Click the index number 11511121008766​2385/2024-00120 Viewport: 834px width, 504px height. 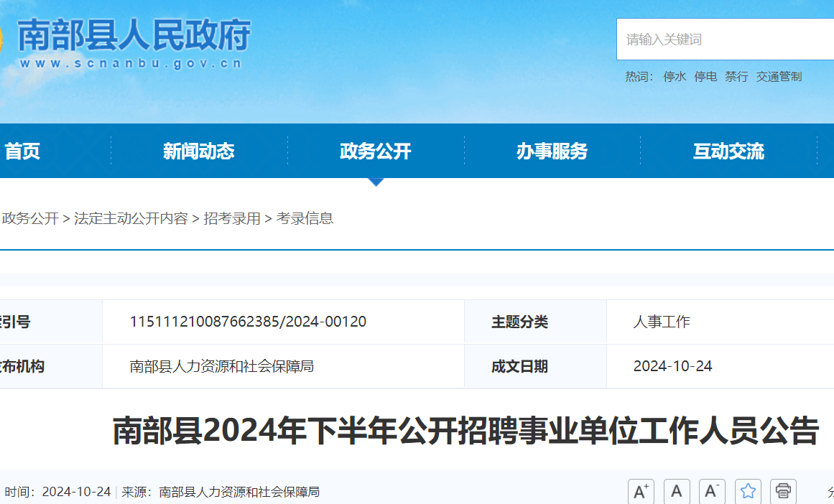click(248, 322)
